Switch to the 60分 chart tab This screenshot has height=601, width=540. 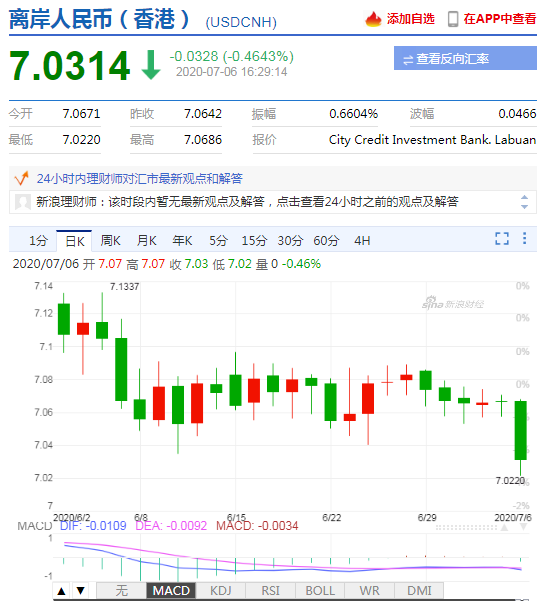(326, 241)
